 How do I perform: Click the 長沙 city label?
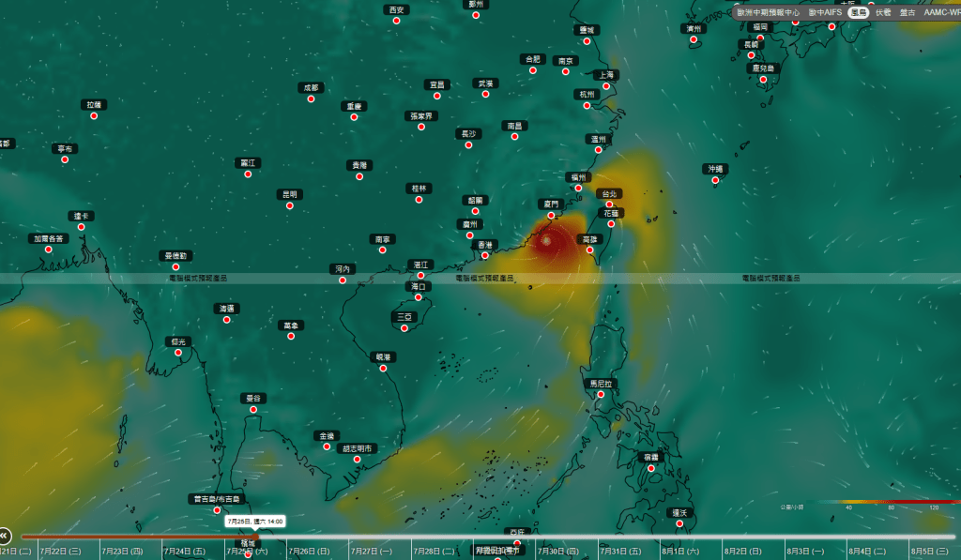[x=468, y=133]
